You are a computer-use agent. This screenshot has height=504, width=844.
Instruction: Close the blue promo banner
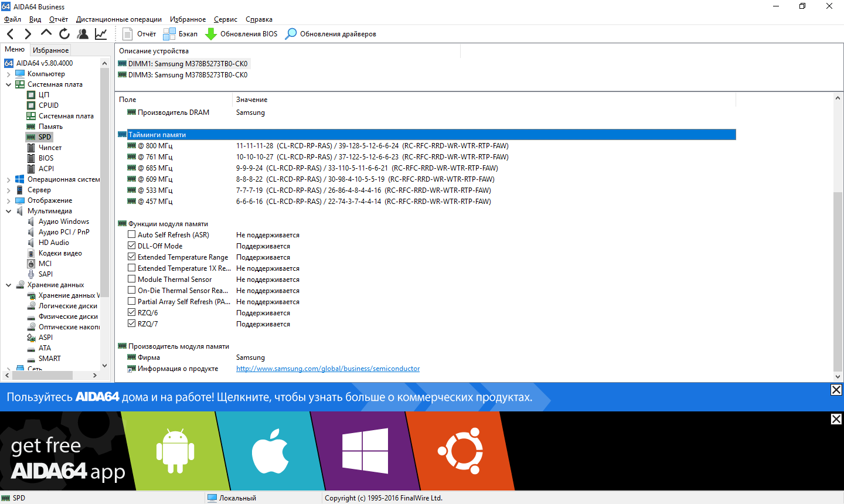point(836,390)
